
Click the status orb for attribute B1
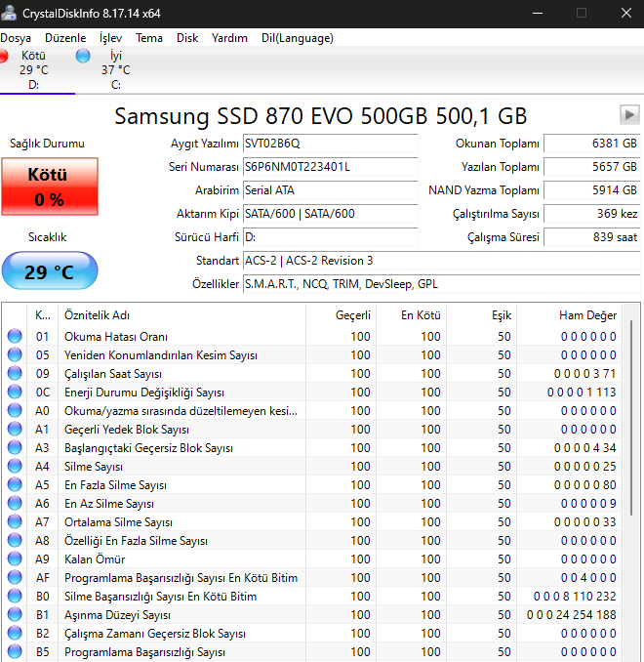(x=15, y=615)
